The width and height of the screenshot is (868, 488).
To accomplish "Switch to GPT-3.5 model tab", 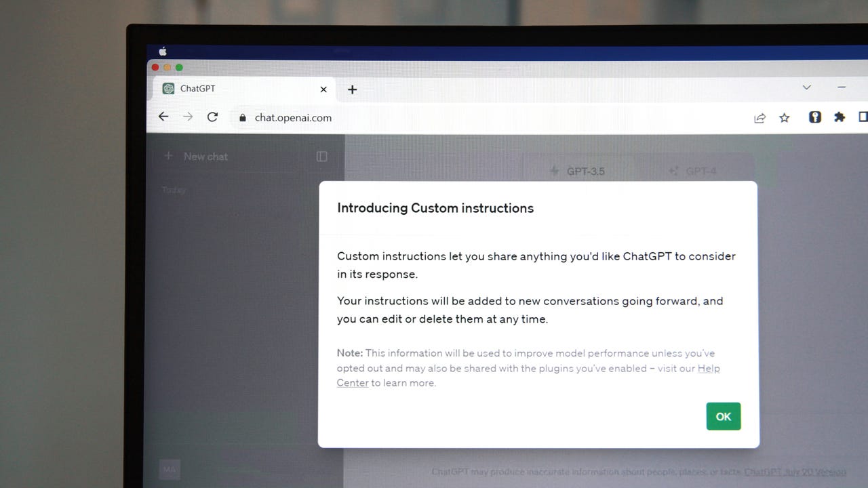I will (578, 171).
